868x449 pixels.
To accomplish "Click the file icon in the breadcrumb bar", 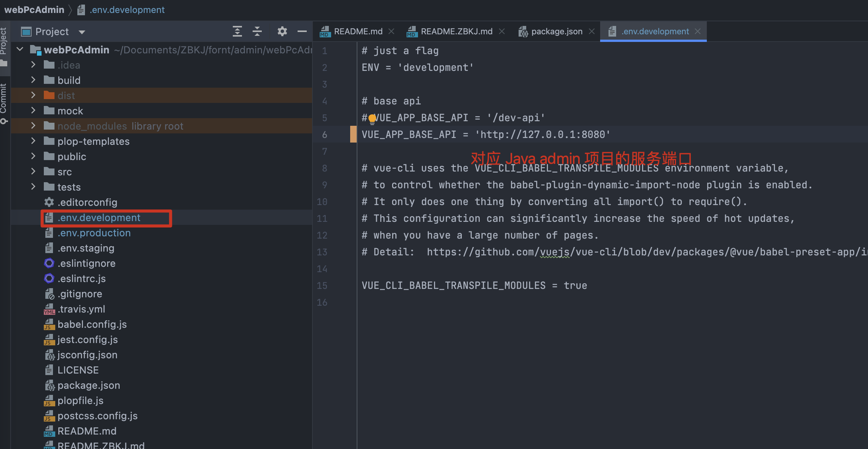I will tap(81, 10).
